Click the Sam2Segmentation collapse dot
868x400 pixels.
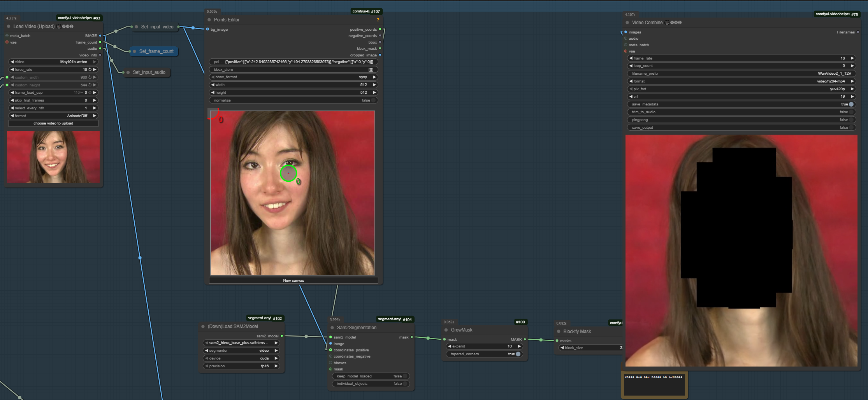click(332, 328)
